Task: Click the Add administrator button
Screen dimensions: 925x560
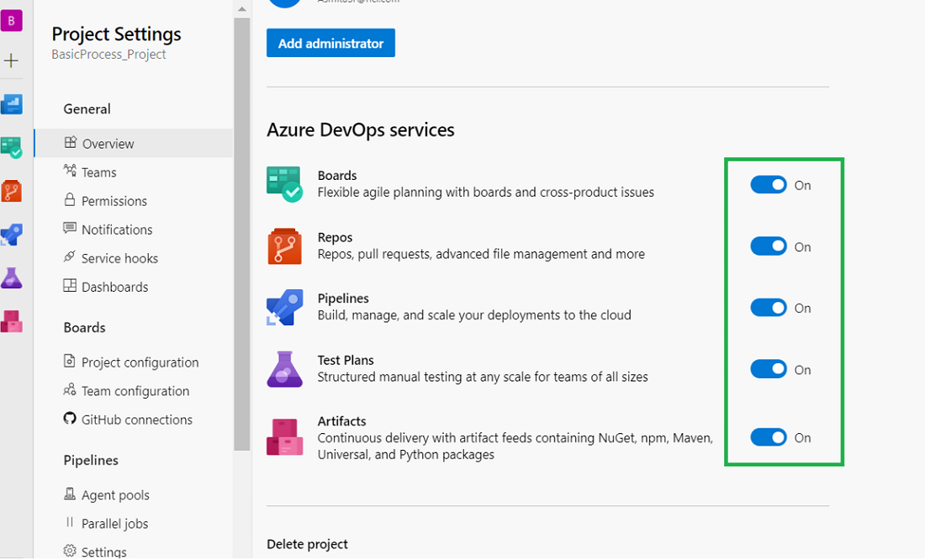Action: [x=330, y=44]
